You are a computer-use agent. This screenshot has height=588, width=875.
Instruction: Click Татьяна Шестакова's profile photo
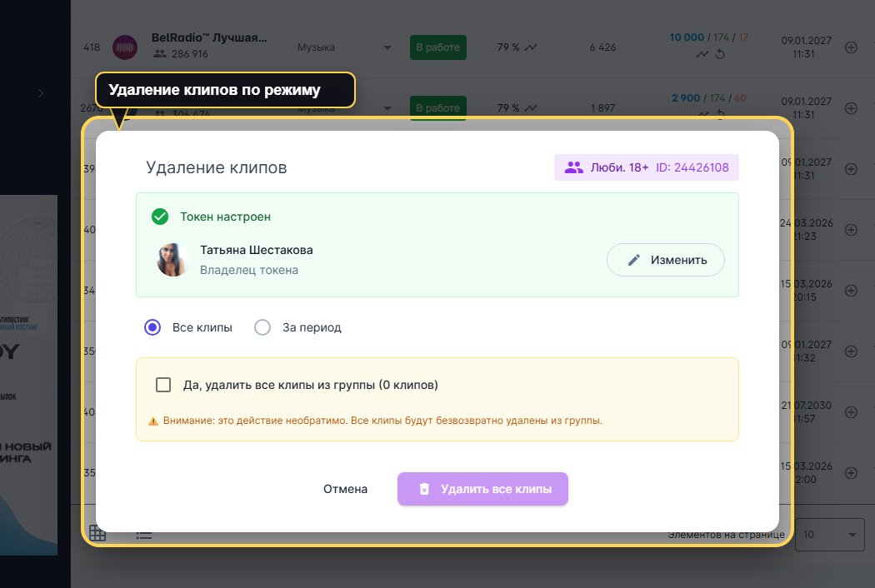pos(173,260)
